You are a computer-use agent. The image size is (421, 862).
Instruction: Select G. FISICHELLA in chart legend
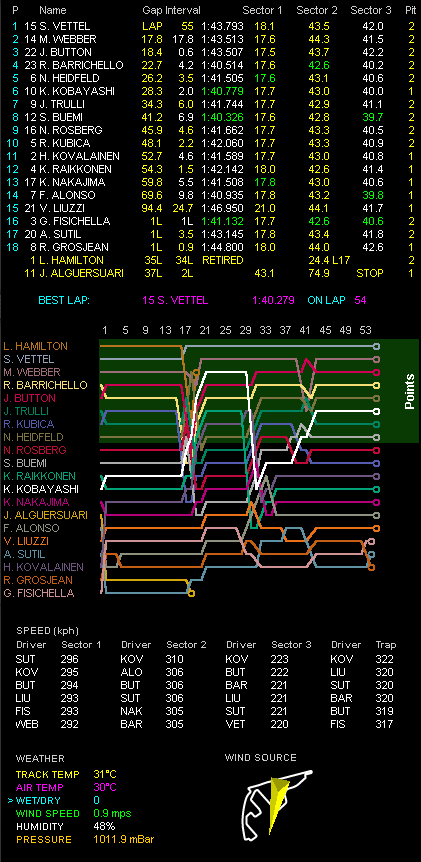[x=38, y=593]
